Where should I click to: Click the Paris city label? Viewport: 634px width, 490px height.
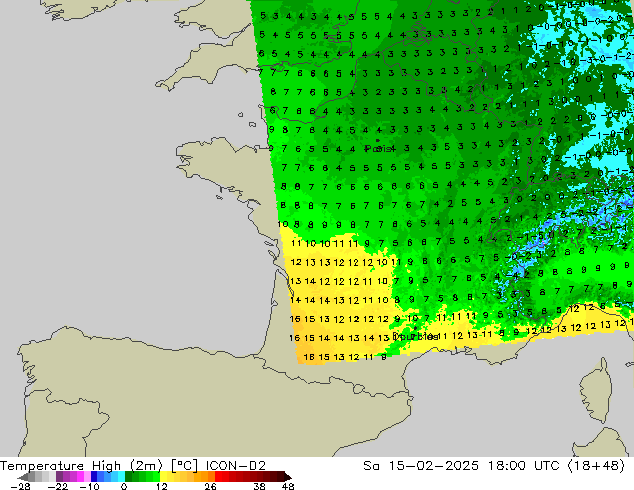[379, 149]
